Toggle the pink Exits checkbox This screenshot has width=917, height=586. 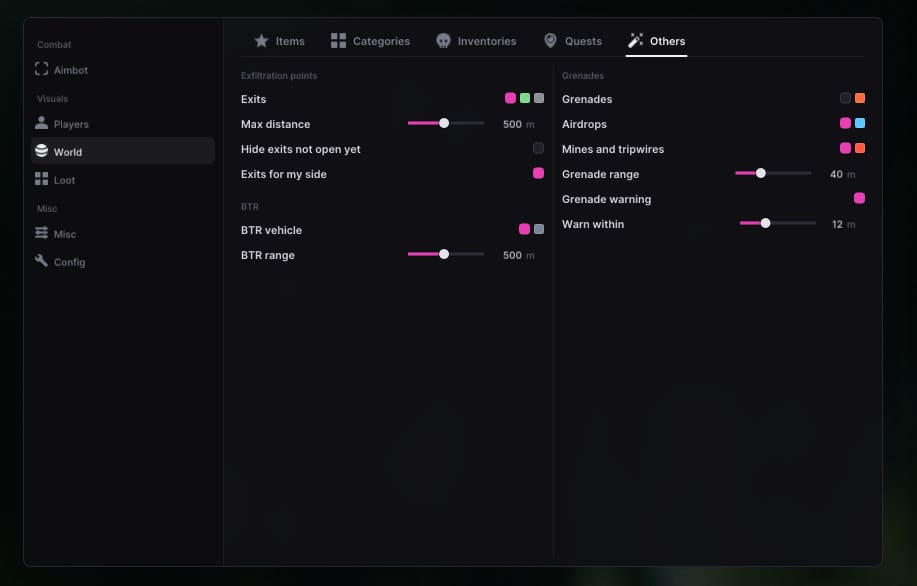[x=511, y=98]
